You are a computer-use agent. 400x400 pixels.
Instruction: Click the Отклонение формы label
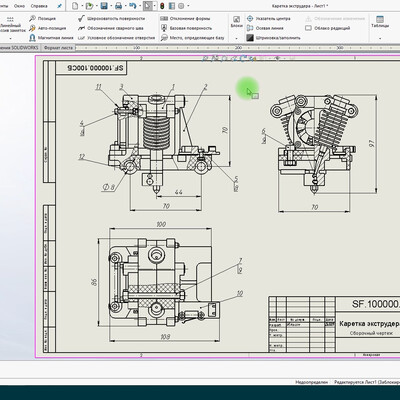click(x=190, y=19)
